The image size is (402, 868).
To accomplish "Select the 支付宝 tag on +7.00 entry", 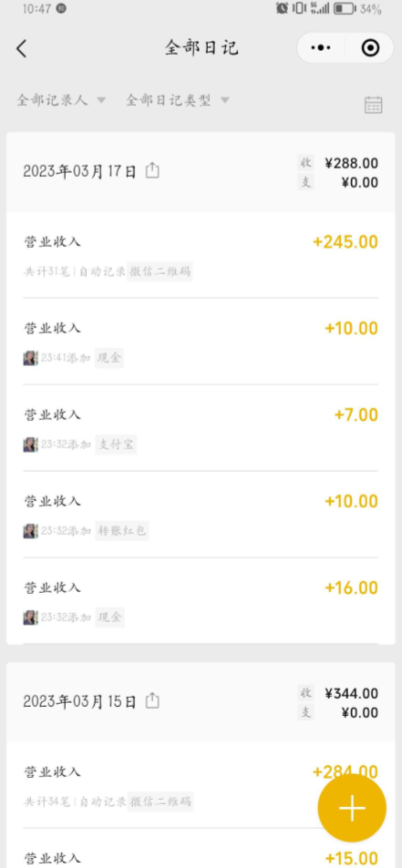I will click(x=116, y=444).
